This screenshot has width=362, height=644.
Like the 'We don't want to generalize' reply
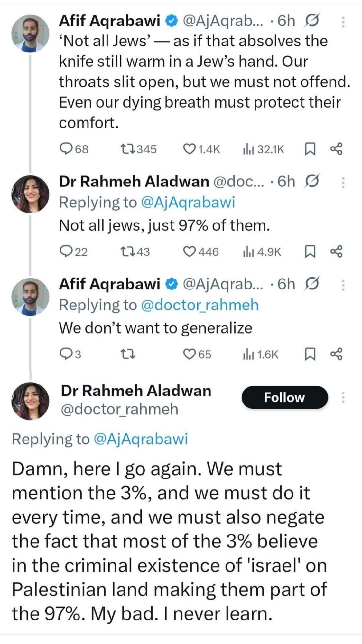(x=197, y=354)
